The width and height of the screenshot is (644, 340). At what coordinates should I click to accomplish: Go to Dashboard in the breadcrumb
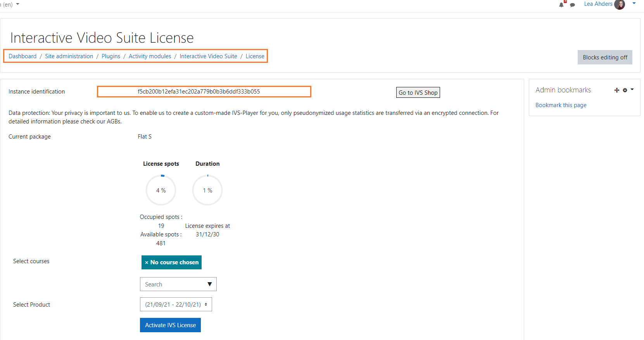click(x=22, y=56)
